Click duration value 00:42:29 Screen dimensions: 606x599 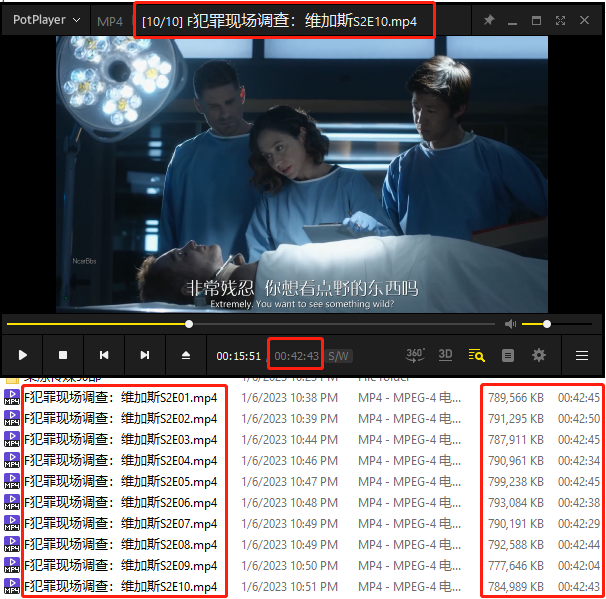(579, 524)
